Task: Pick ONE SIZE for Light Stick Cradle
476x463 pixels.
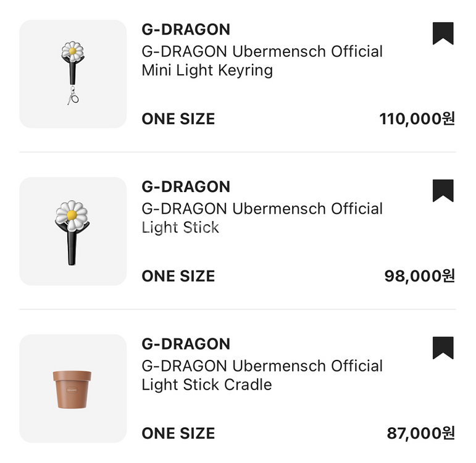Action: click(178, 434)
